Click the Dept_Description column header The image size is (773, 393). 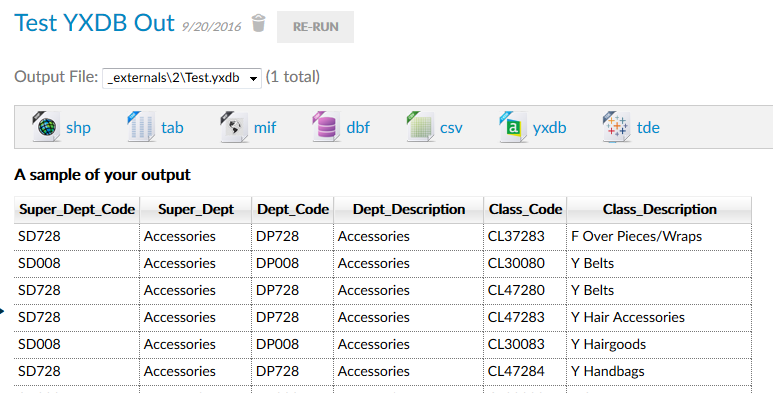[x=409, y=210]
